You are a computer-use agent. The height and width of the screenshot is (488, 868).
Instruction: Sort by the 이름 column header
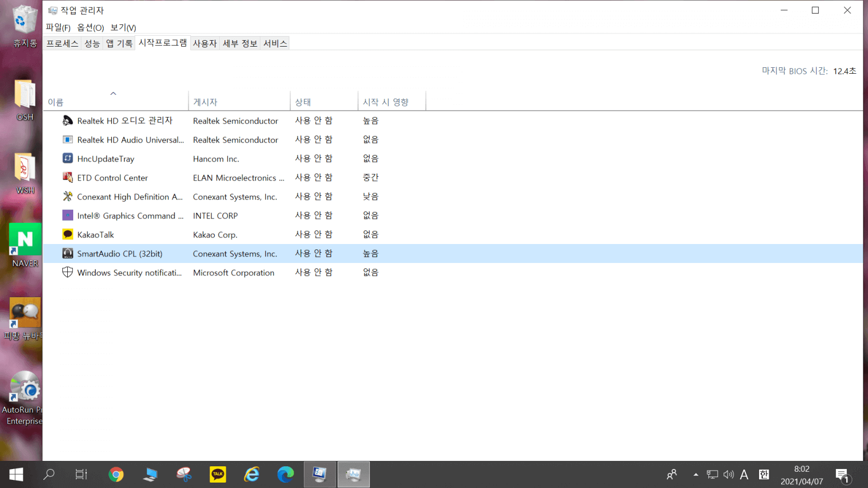[116, 102]
